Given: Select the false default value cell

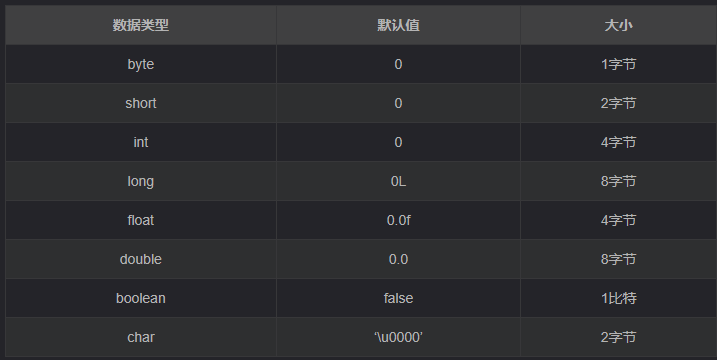Looking at the screenshot, I should click(398, 298).
